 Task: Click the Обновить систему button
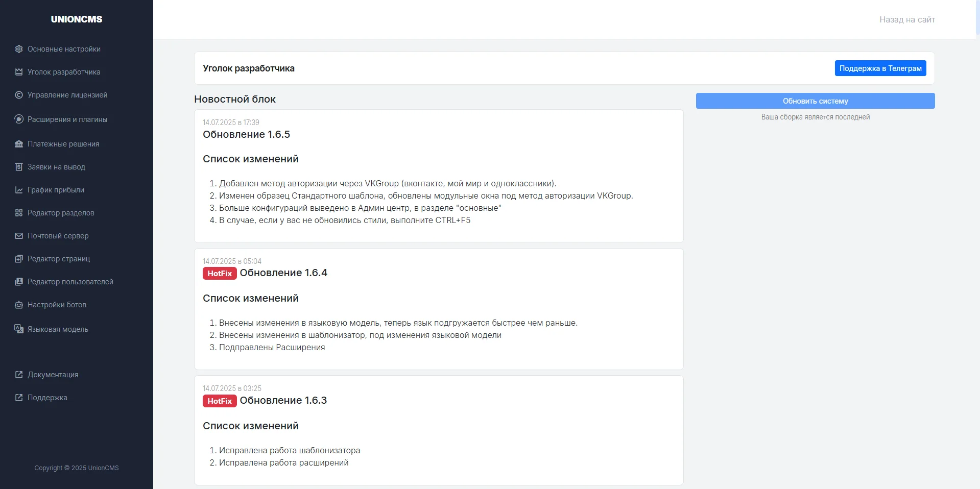[815, 101]
